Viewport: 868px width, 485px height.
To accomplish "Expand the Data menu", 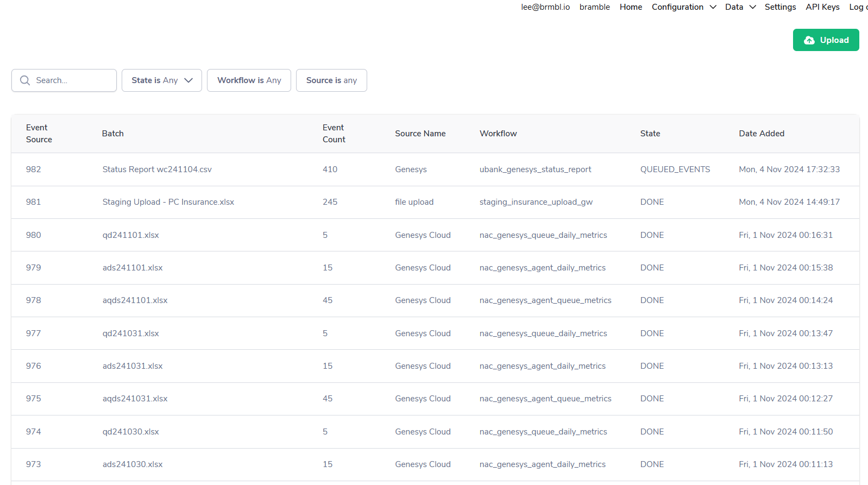I will [x=740, y=7].
